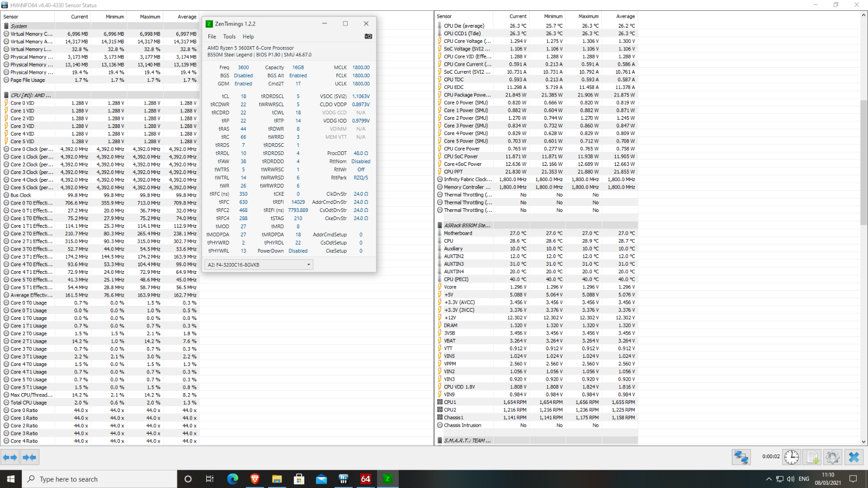This screenshot has width=868, height=488.
Task: Select the Page File Usage row
Action: 100,80
